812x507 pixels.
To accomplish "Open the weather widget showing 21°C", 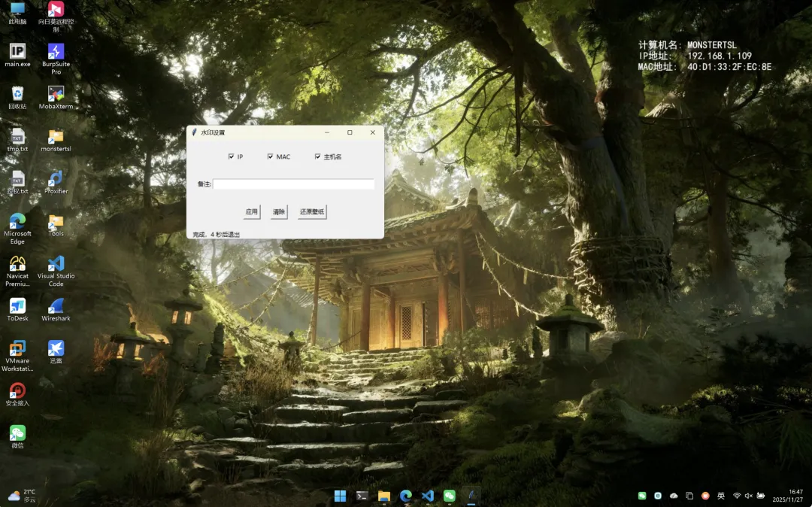I will pyautogui.click(x=23, y=496).
